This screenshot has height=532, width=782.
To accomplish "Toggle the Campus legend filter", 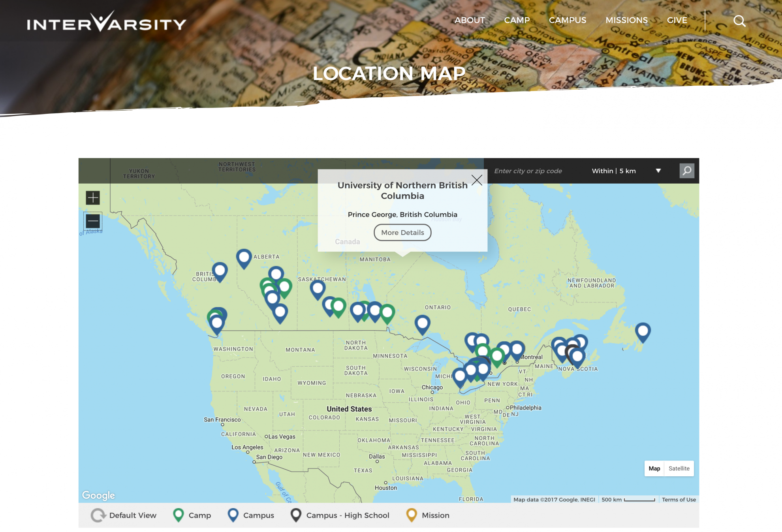I will [x=251, y=515].
